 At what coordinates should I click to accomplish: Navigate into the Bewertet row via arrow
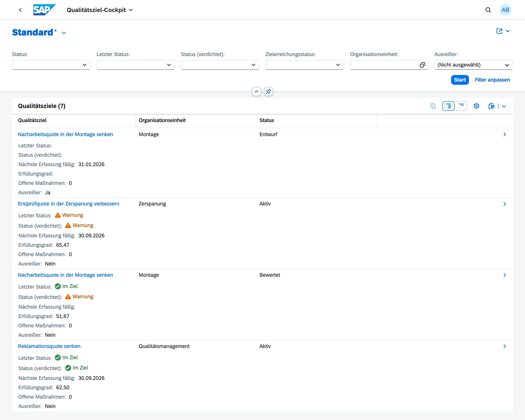tap(505, 275)
